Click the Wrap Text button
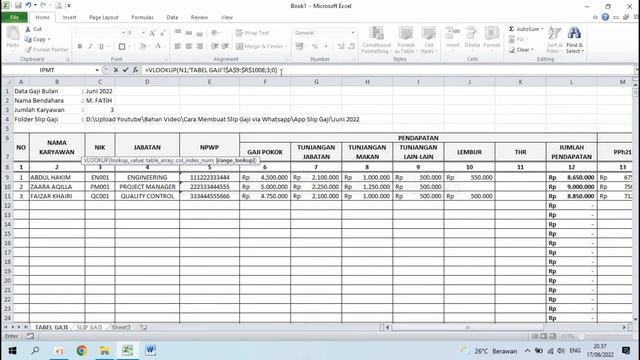Viewport: 640px width, 360px height. click(x=252, y=33)
